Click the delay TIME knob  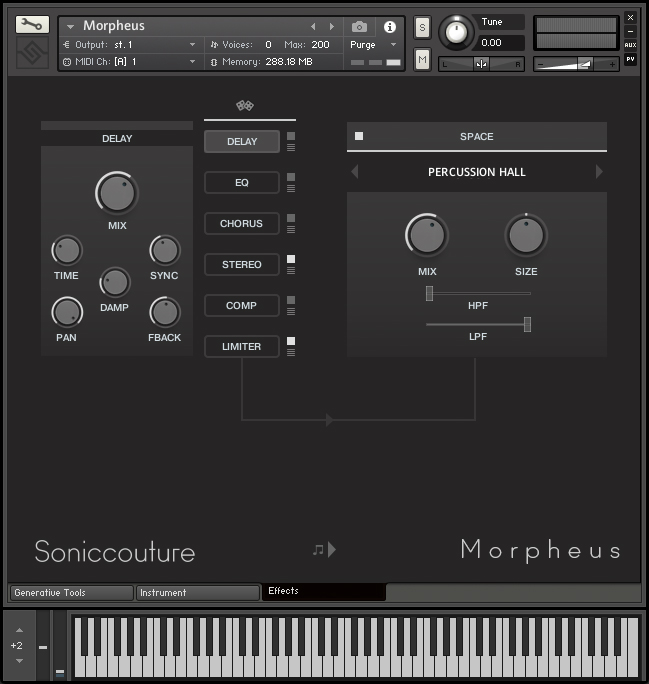point(67,250)
